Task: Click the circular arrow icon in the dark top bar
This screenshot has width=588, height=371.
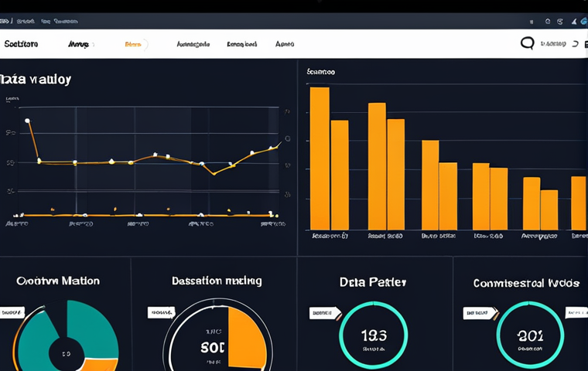Action: (x=560, y=22)
